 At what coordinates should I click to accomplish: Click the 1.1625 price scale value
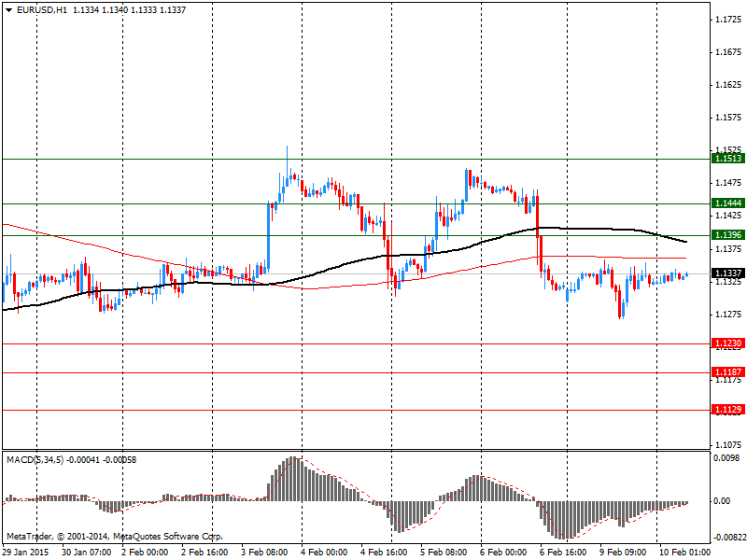(729, 85)
